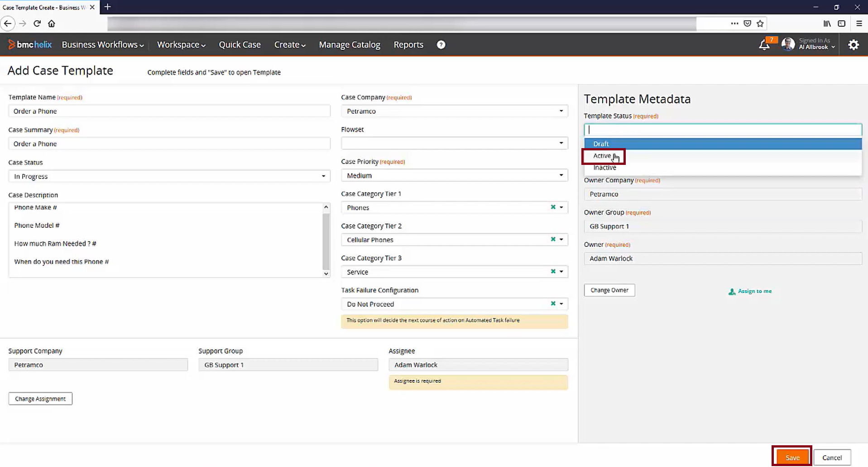Open browser page actions ellipsis
868x467 pixels.
[x=734, y=24]
